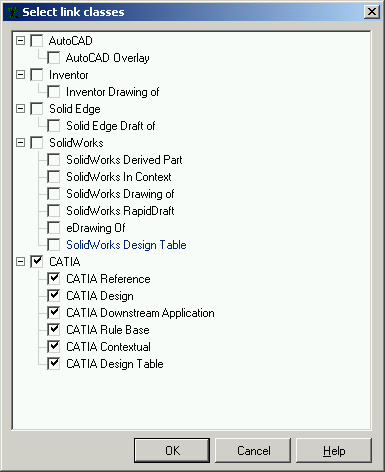Screen dimensions: 385x472
Task: Enable AutoCAD Overlay checkbox
Action: 53,58
